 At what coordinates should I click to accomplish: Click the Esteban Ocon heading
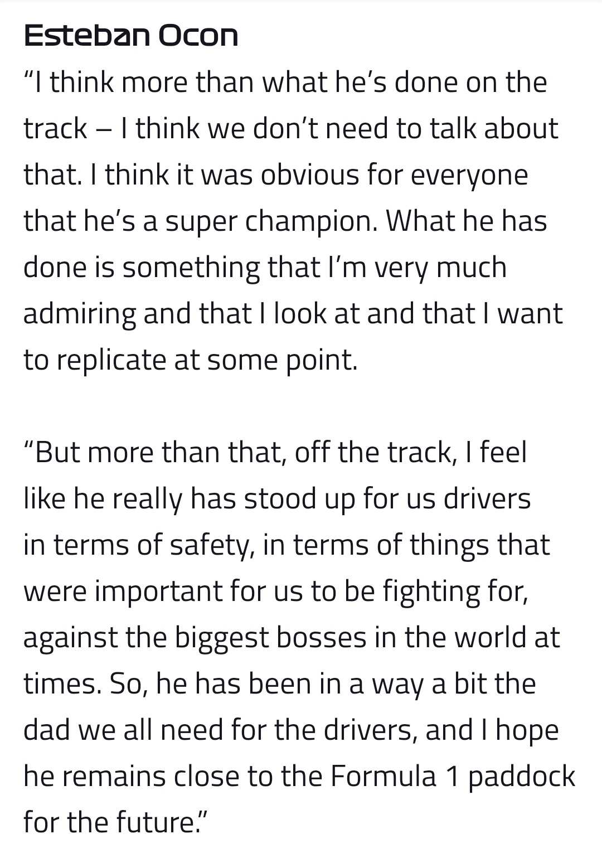tap(131, 36)
